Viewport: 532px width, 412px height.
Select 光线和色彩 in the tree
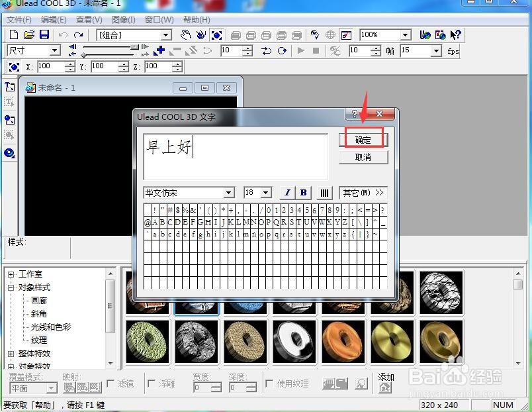click(51, 327)
